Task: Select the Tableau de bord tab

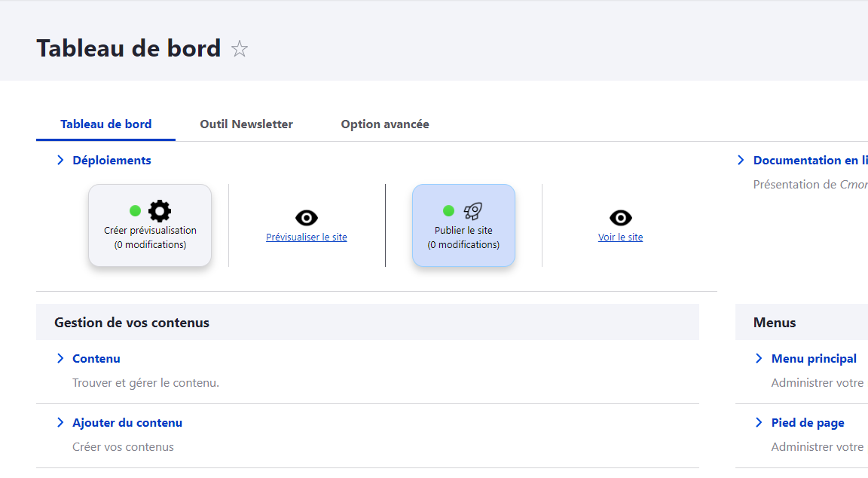Action: [x=106, y=124]
